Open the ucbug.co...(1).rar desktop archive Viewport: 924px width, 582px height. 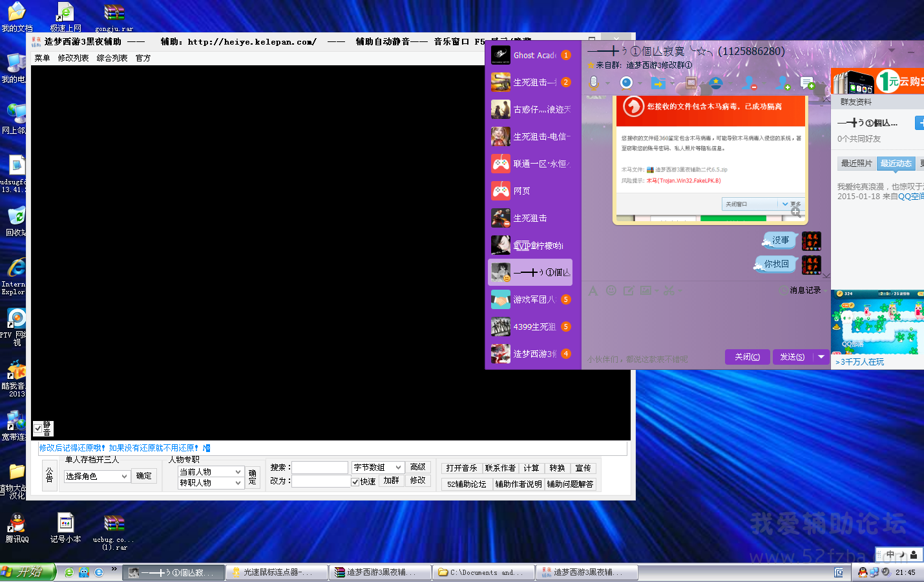[114, 532]
